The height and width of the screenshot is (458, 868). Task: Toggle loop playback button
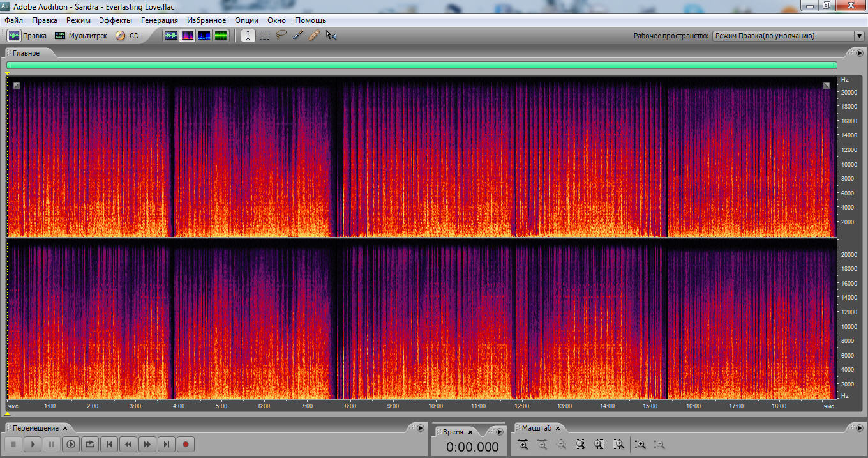(x=90, y=444)
